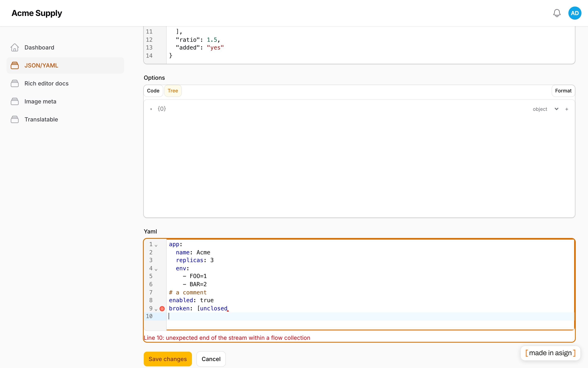Click the Format button

(x=563, y=91)
